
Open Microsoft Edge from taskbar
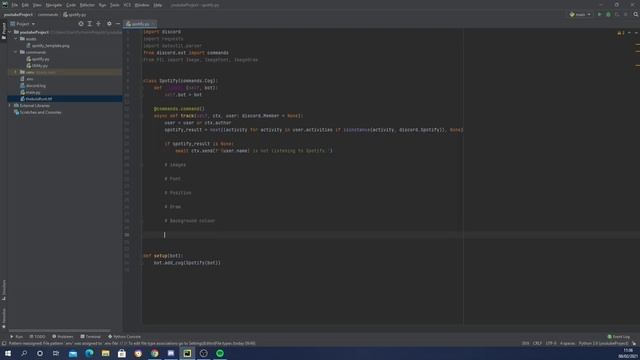89,353
